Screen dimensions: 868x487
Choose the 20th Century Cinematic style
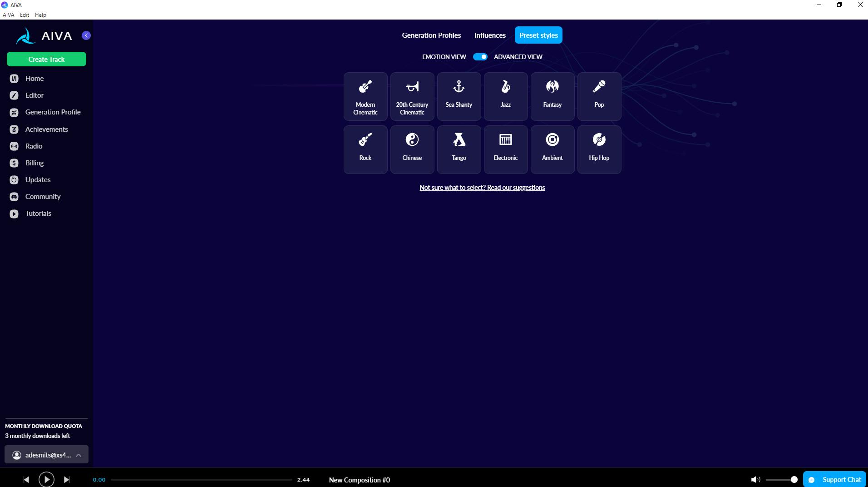point(412,96)
